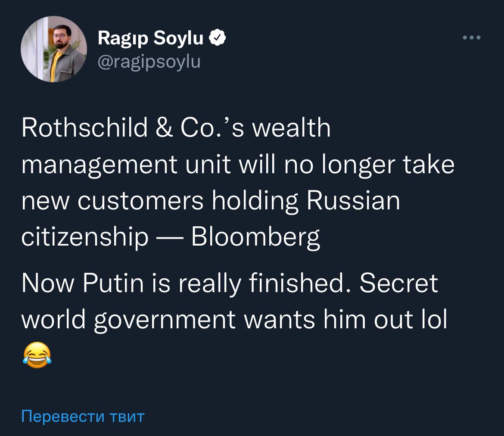The height and width of the screenshot is (436, 504).
Task: Click the word "wealth" in the tweet
Action: (x=291, y=128)
